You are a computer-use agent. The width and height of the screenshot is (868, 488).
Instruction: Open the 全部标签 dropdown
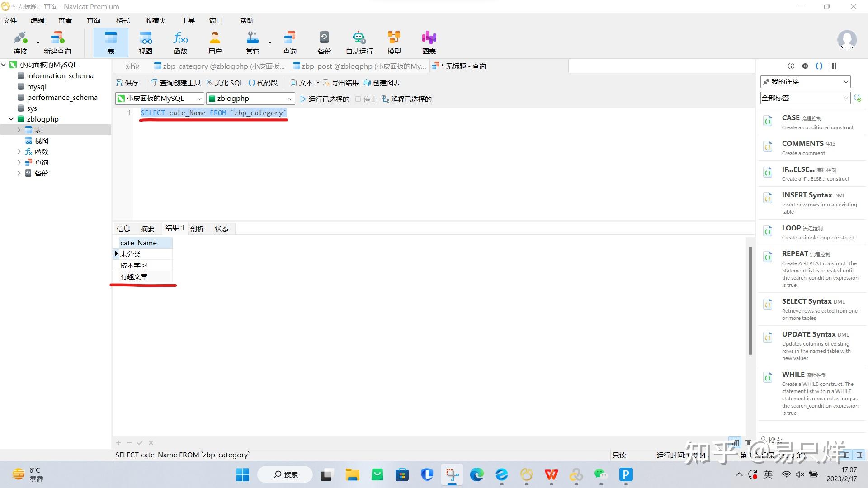(x=806, y=98)
